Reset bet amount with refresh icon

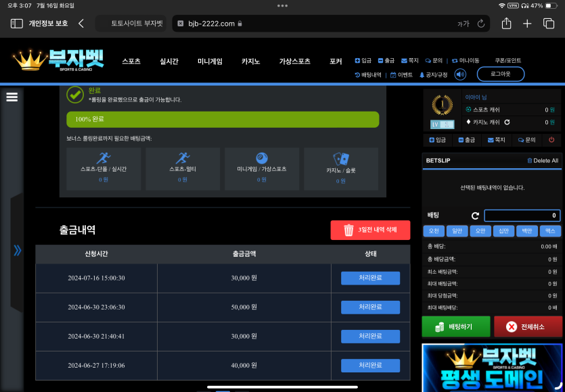tap(475, 216)
